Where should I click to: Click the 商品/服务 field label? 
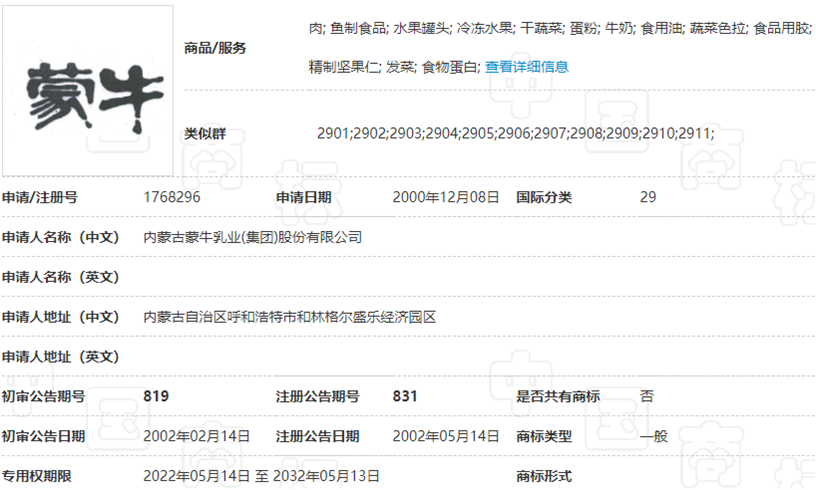[x=215, y=48]
